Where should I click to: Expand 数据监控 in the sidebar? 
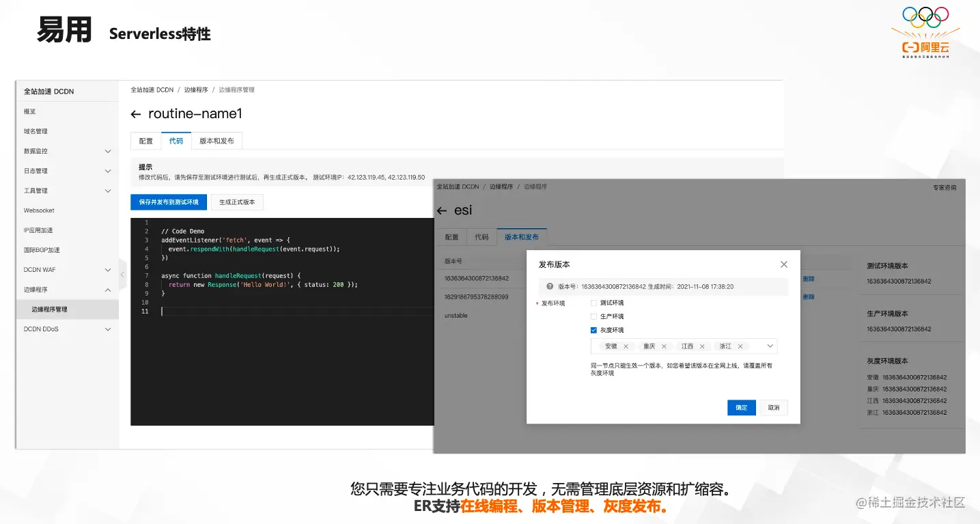[108, 151]
